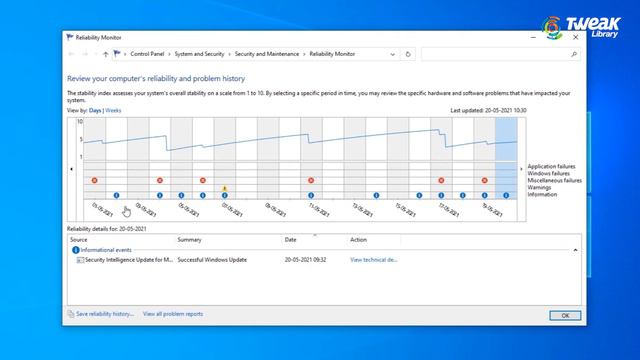The height and width of the screenshot is (360, 640).
Task: Click the miscellaneous failure icon for 01-05-2021
Action: click(94, 180)
